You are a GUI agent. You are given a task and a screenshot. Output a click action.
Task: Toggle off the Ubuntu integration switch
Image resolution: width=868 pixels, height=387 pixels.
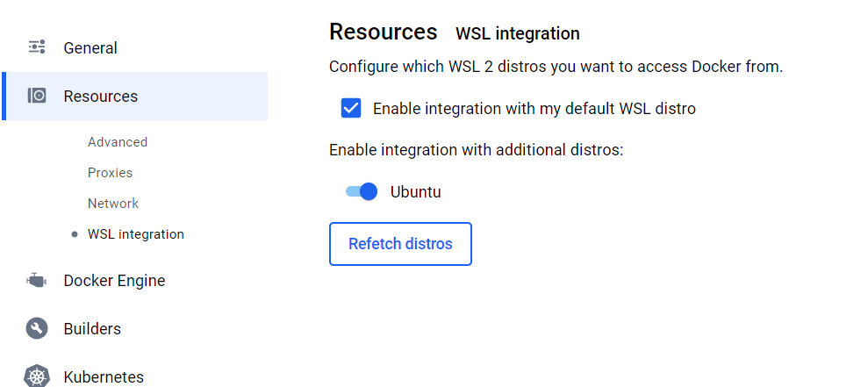pos(362,191)
